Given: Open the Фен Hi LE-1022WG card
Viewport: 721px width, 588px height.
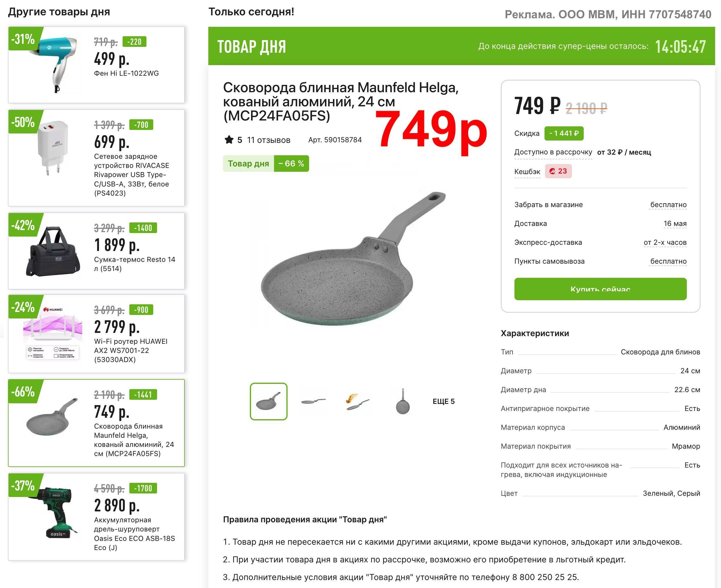Looking at the screenshot, I should click(96, 65).
